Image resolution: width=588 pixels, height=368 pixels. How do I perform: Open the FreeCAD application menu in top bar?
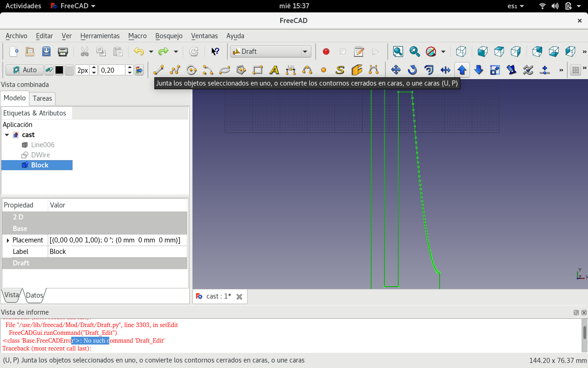pos(73,6)
